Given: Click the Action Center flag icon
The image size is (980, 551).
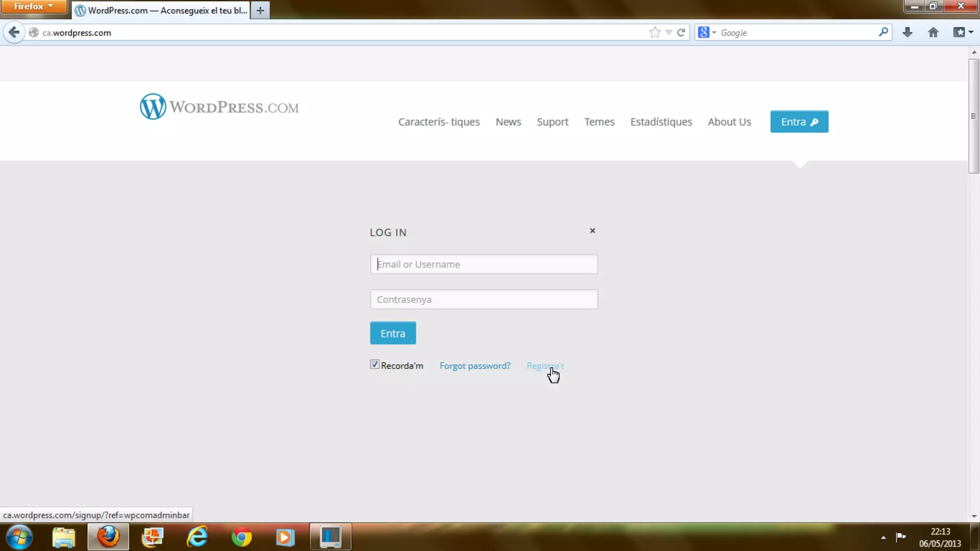Looking at the screenshot, I should [901, 537].
